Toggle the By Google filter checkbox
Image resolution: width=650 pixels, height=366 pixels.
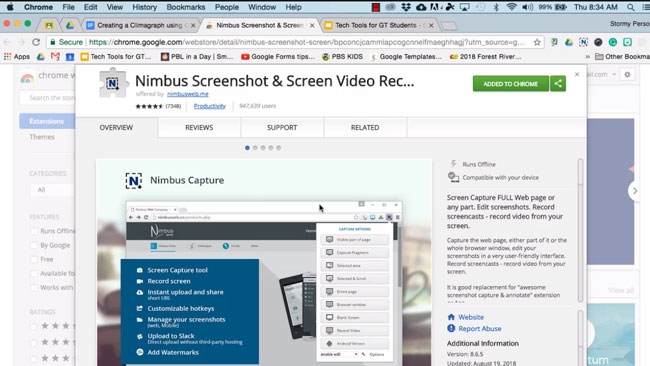34,245
